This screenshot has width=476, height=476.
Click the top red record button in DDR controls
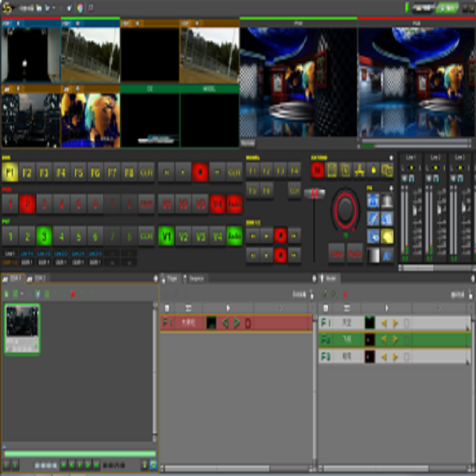pyautogui.click(x=280, y=236)
